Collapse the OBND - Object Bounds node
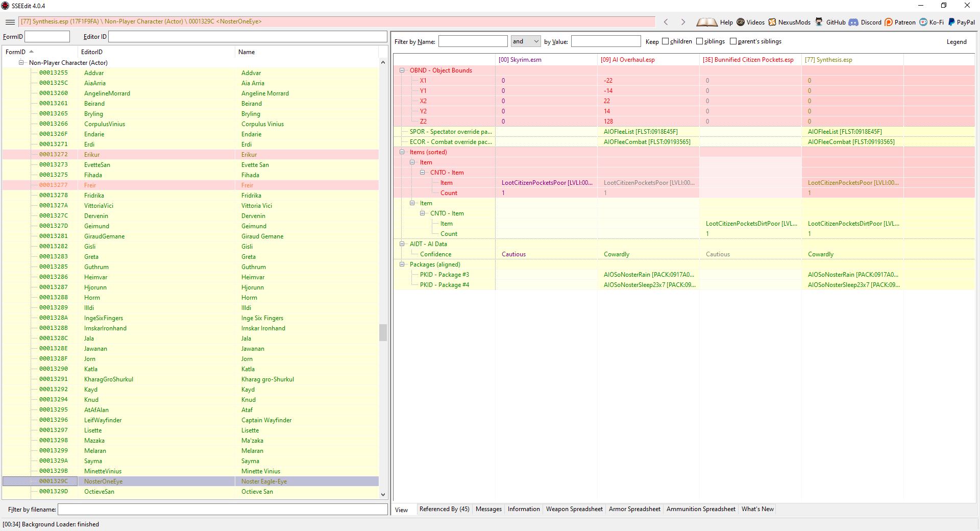 pos(402,70)
